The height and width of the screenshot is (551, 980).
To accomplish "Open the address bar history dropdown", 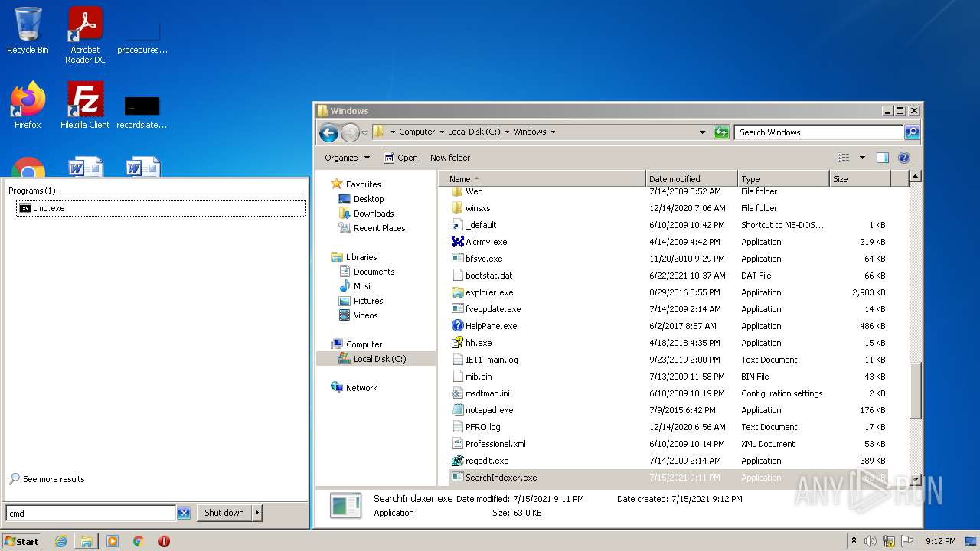I will pos(702,132).
